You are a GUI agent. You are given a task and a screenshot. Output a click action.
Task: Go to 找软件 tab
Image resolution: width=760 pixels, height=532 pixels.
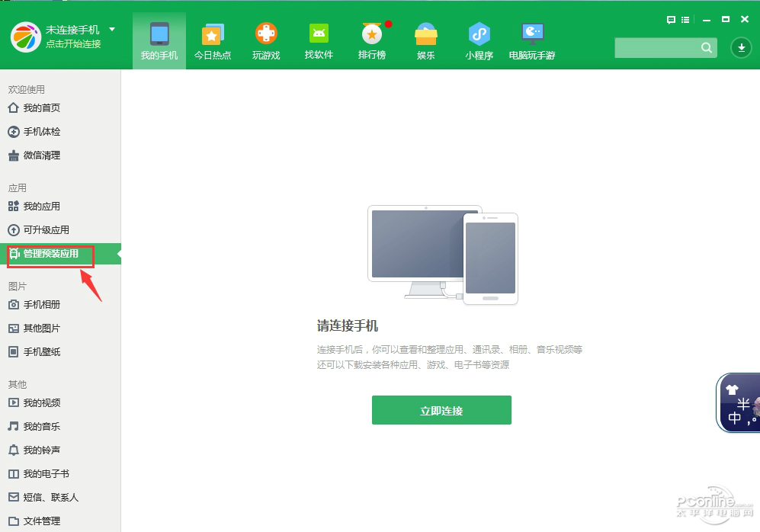319,40
